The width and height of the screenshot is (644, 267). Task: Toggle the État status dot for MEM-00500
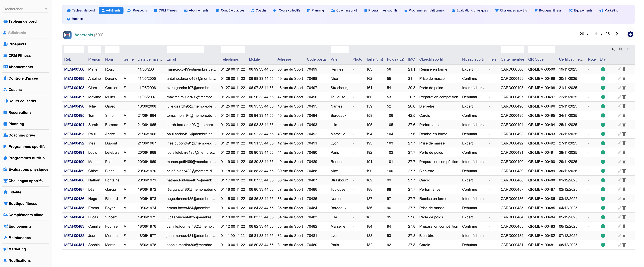point(603,69)
